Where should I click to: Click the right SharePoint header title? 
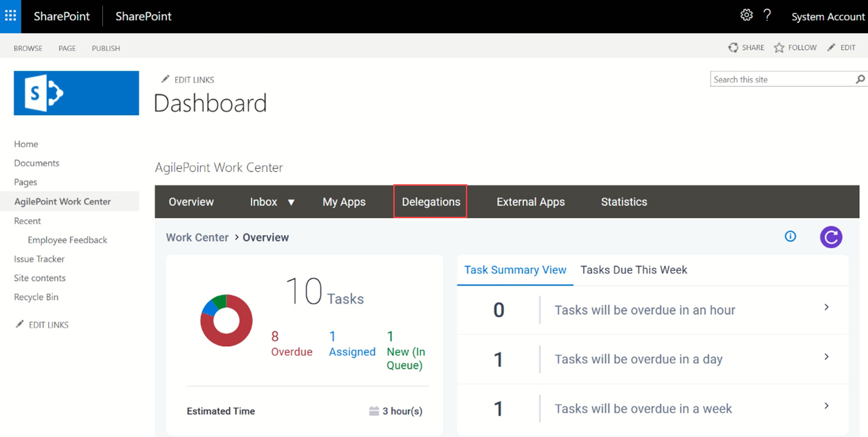[x=143, y=16]
